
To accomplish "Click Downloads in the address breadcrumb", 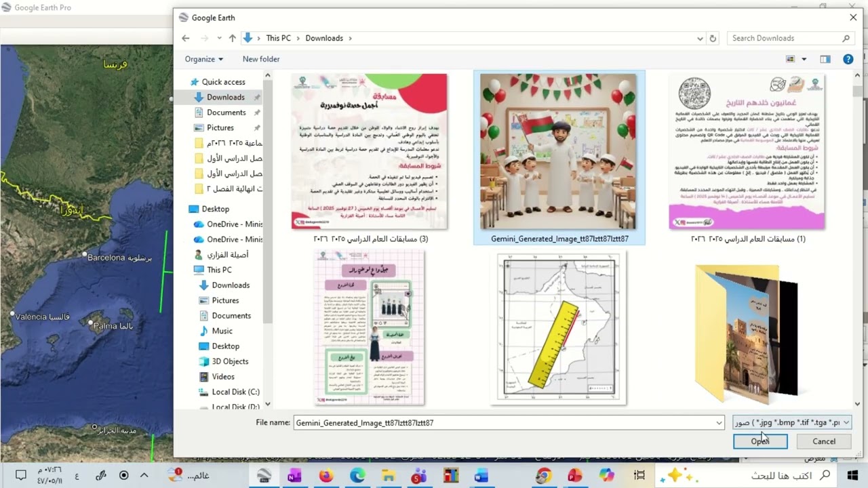I will [x=324, y=39].
